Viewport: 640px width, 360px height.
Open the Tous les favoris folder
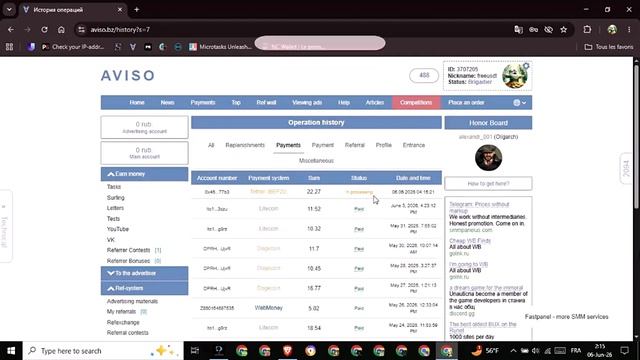(x=609, y=47)
